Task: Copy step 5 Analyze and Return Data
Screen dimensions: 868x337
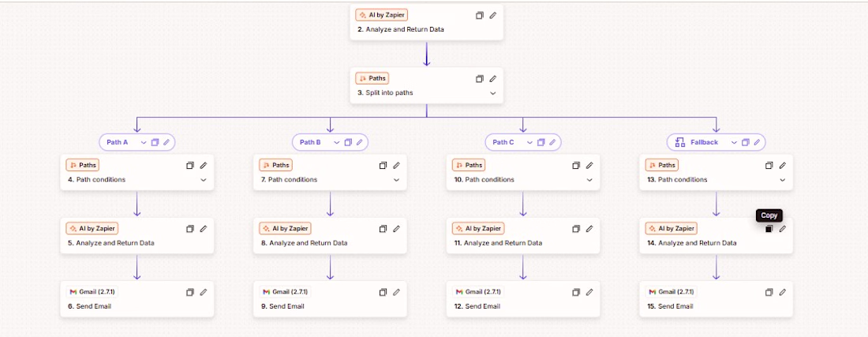Action: (189, 229)
